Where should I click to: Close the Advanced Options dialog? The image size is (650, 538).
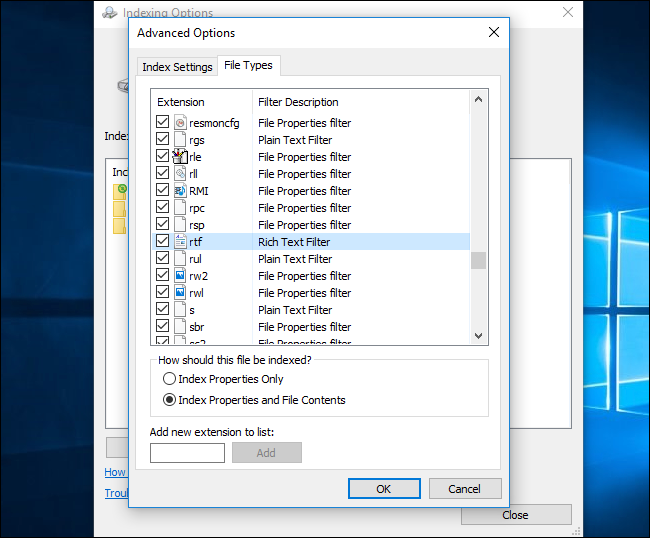494,32
